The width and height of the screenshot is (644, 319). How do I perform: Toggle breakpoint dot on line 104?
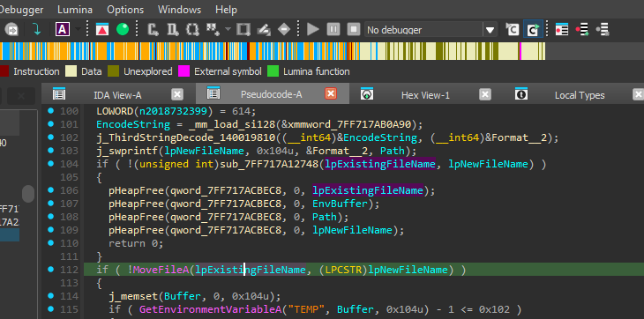coord(50,163)
